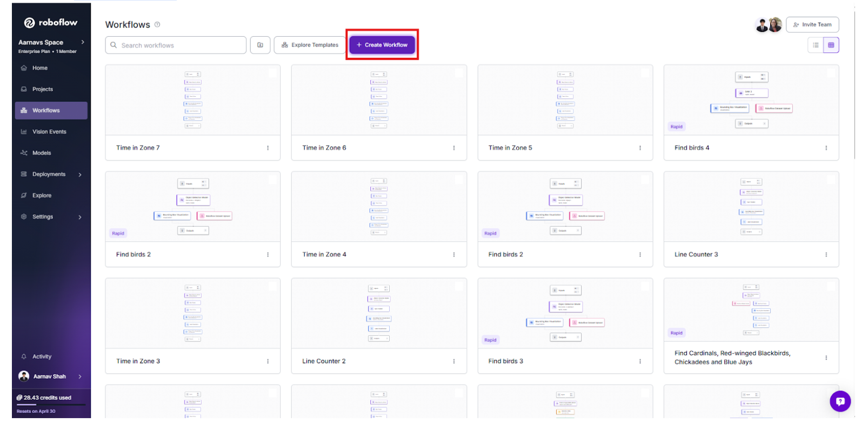The image size is (868, 436).
Task: Open options menu for Time in Zone 5
Action: [640, 148]
